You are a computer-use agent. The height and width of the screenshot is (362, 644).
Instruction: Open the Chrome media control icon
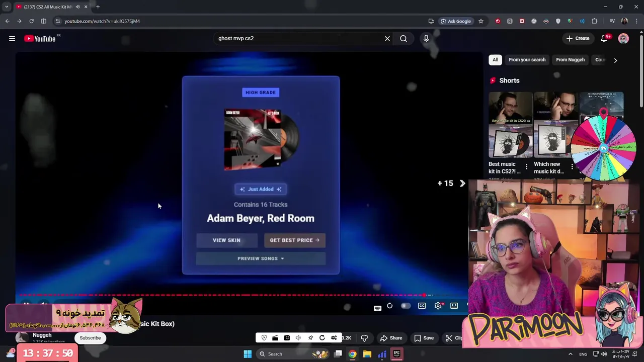click(x=612, y=21)
